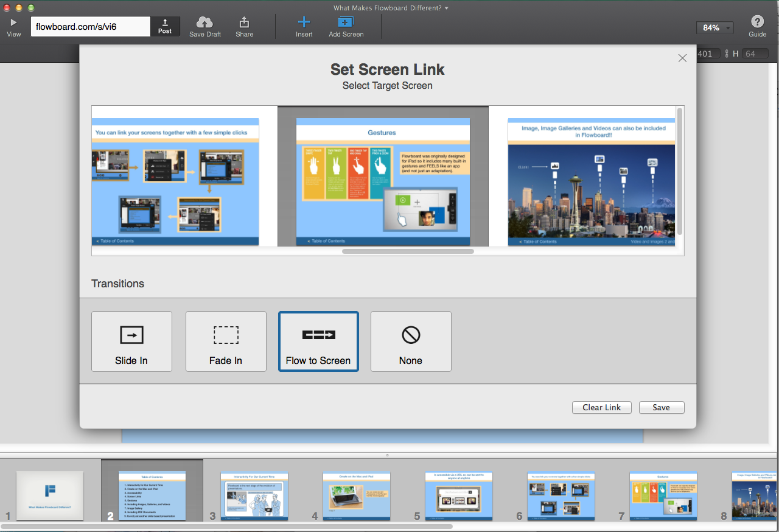Click the Save Draft cloud icon
Image resolution: width=779 pixels, height=532 pixels.
(x=205, y=23)
